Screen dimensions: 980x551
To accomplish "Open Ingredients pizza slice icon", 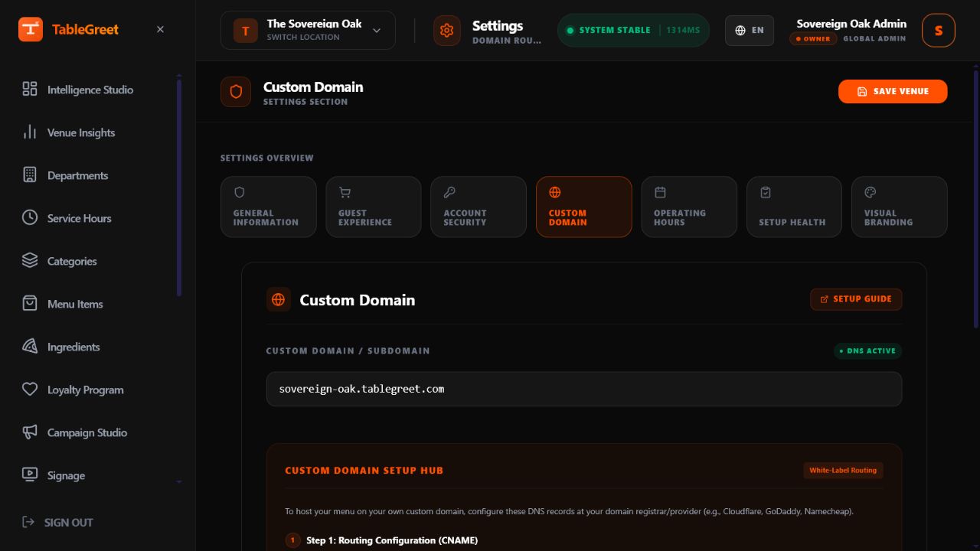I will point(30,347).
